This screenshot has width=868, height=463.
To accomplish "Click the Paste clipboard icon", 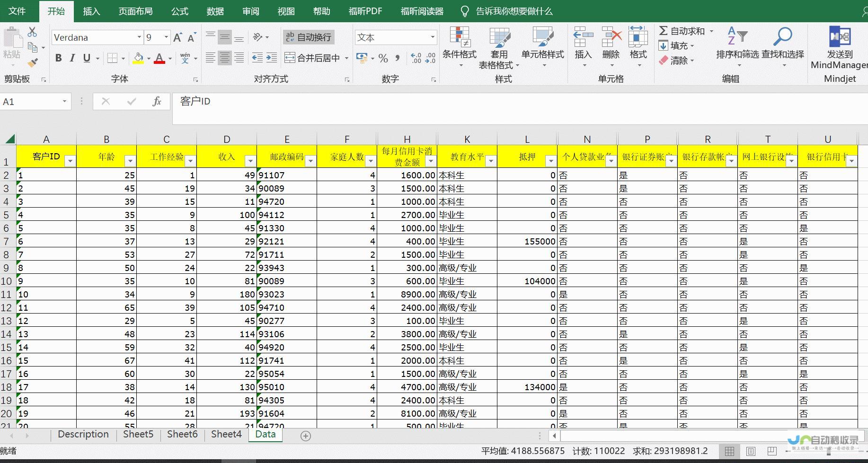I will [12, 38].
